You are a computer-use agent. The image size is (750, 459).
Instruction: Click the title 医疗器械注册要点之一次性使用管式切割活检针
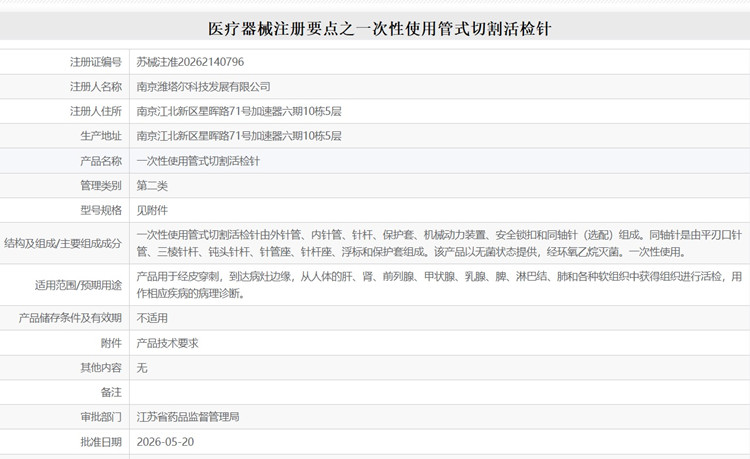(x=379, y=29)
